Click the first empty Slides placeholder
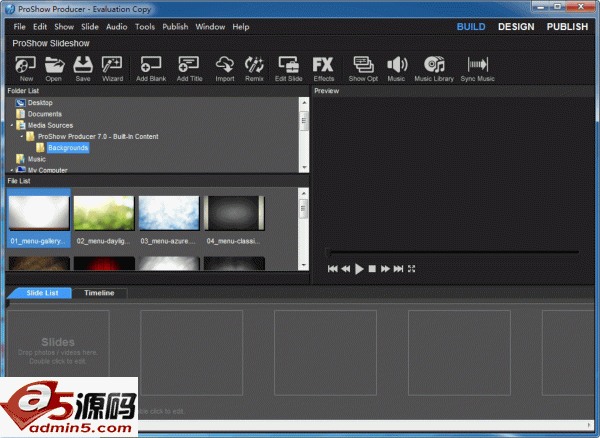The width and height of the screenshot is (600, 438). (58, 353)
